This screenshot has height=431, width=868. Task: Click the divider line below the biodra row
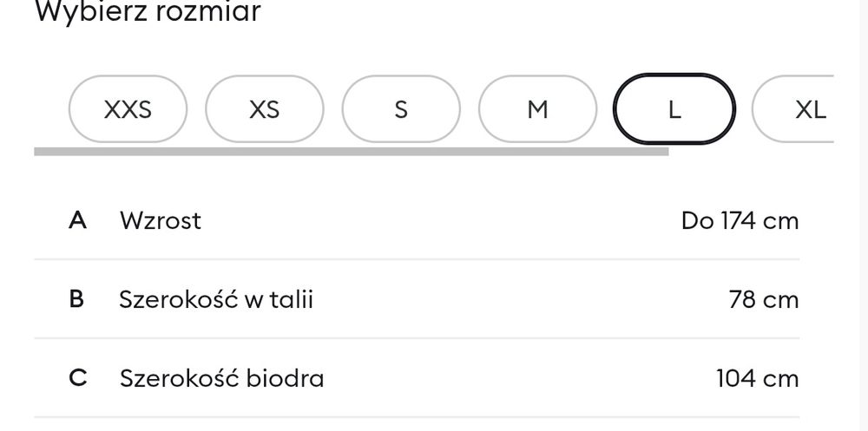tap(417, 417)
